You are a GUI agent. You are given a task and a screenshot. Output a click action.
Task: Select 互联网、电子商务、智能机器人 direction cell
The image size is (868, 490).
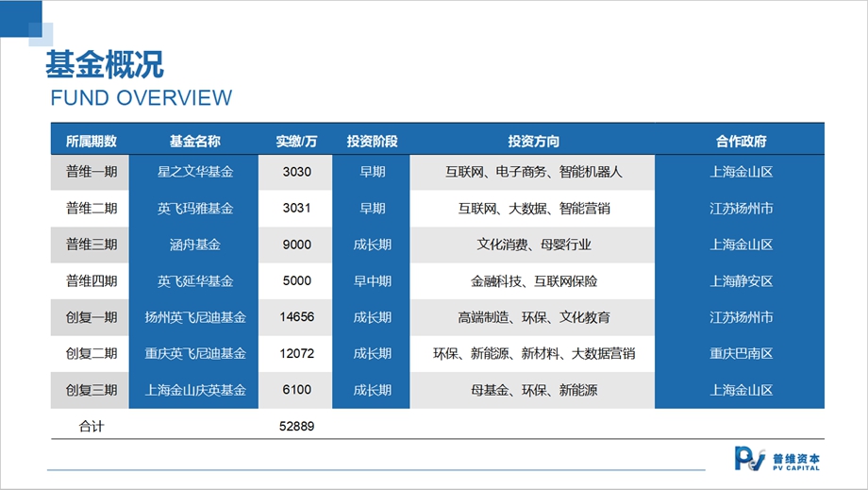click(534, 172)
